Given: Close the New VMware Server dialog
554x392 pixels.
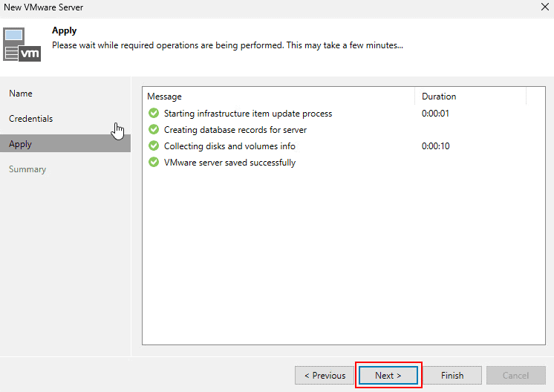Looking at the screenshot, I should (544, 7).
